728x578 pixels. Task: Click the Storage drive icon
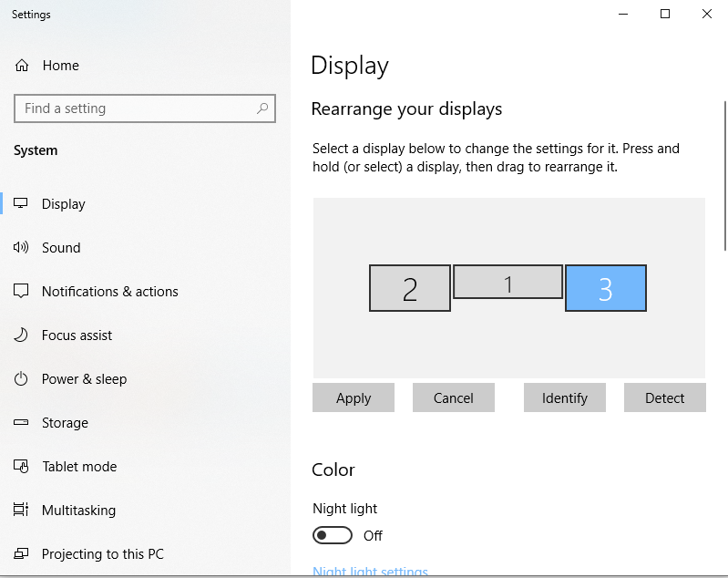tap(21, 422)
